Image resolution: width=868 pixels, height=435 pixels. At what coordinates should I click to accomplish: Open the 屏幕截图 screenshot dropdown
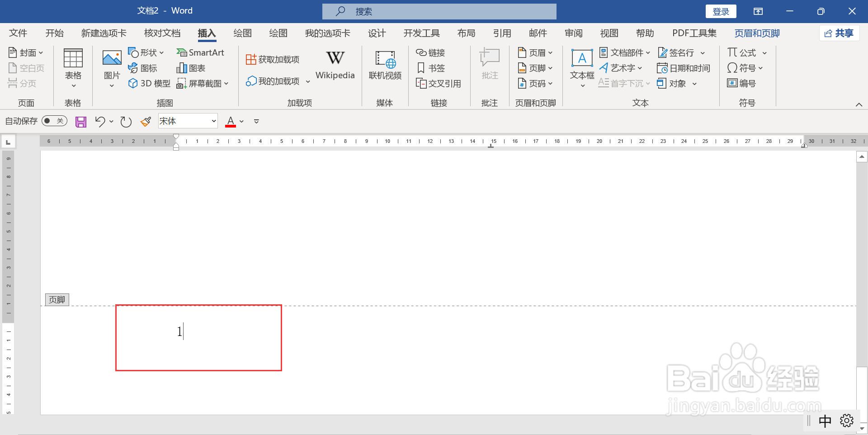[203, 84]
